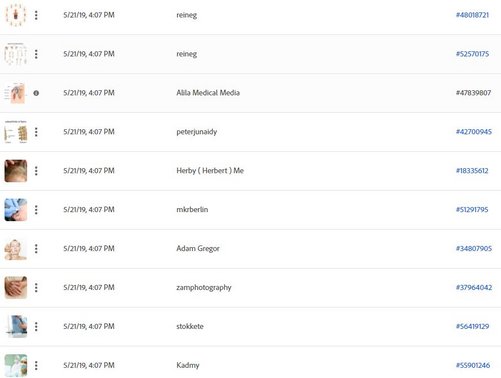Screen dimensions: 501x378
Task: Open asset link #51291795
Action: (472, 210)
